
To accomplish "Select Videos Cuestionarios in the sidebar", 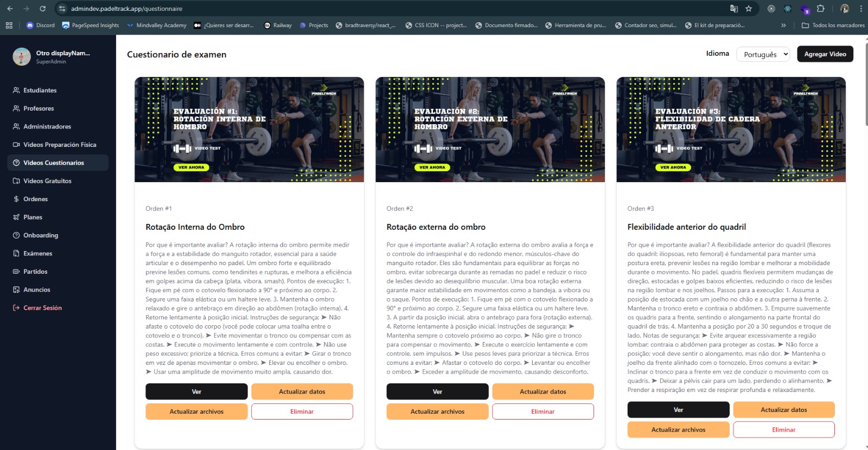I will [x=58, y=163].
